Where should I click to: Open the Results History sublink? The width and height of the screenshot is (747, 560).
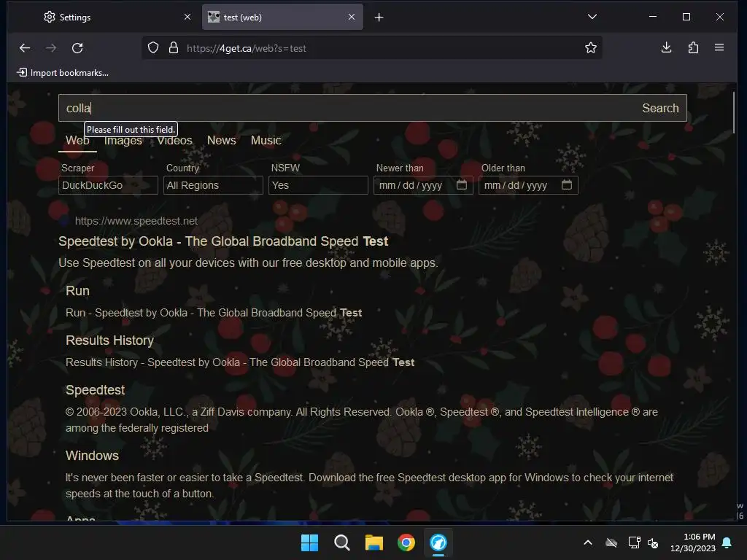[109, 341]
